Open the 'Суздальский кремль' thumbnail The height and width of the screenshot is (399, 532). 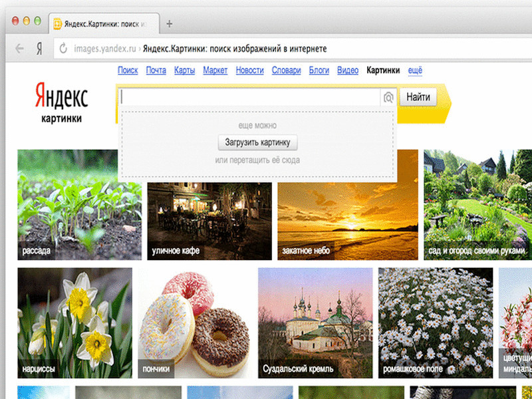(315, 323)
